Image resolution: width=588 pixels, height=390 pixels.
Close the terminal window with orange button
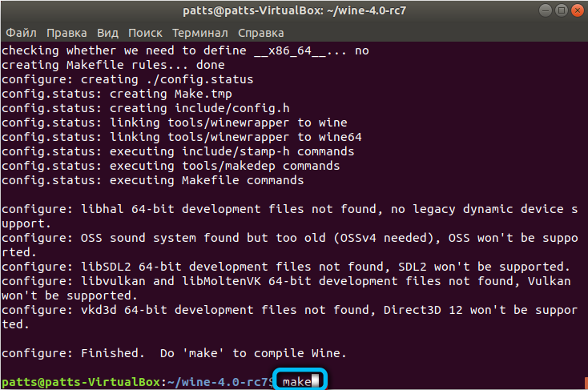[577, 10]
